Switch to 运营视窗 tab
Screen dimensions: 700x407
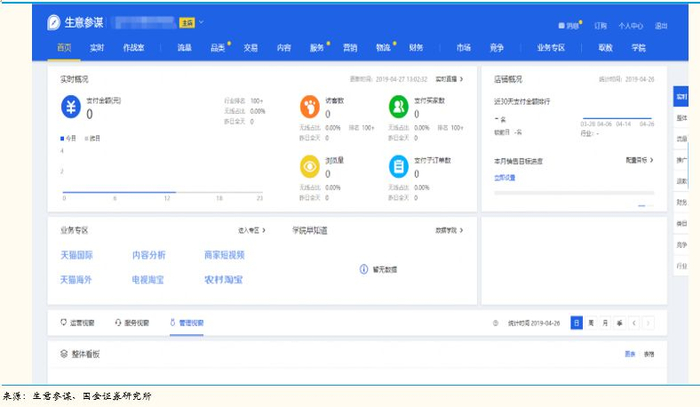pos(78,323)
